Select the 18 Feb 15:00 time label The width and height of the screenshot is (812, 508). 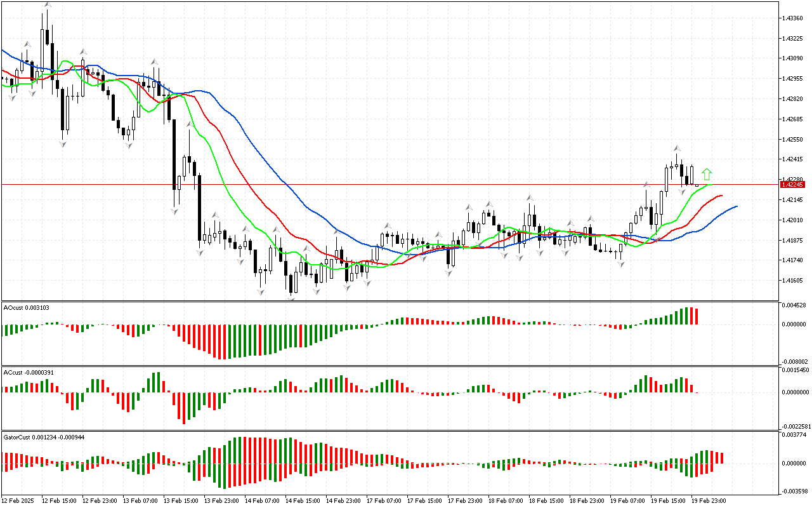click(x=545, y=501)
